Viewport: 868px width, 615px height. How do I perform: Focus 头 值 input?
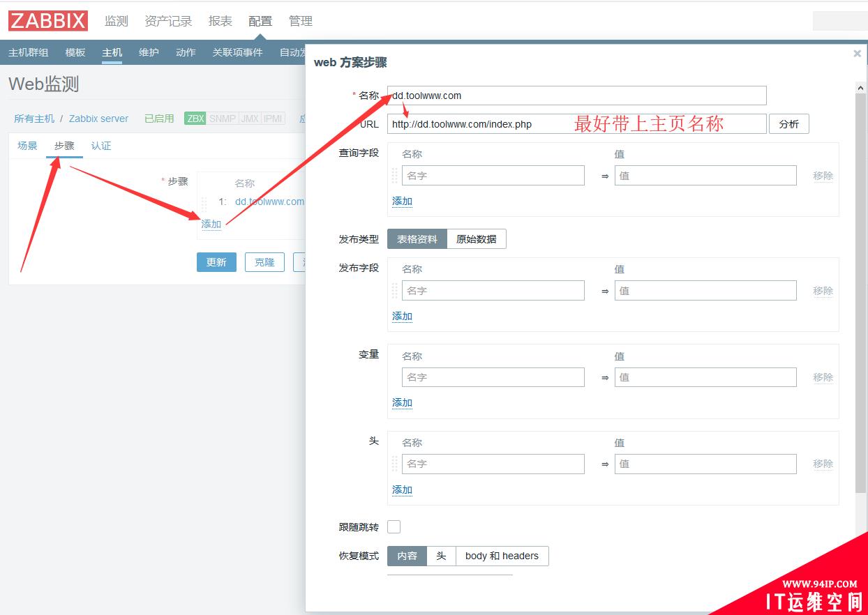tap(705, 464)
